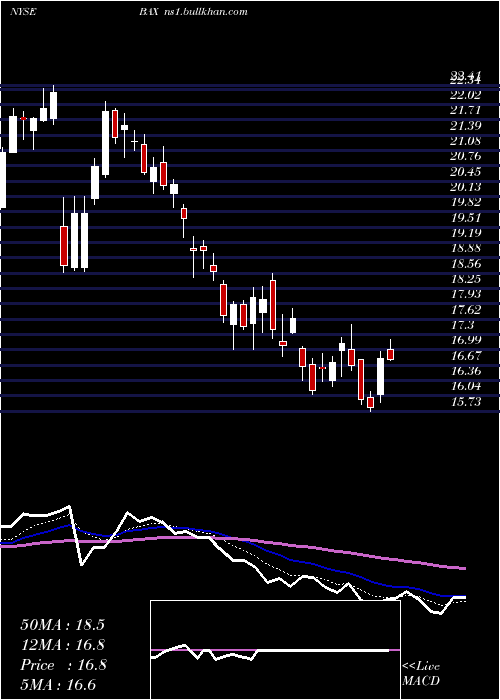Viewport: 500px width, 700px height.
Task: Select the 16.36 price level label
Action: [465, 371]
